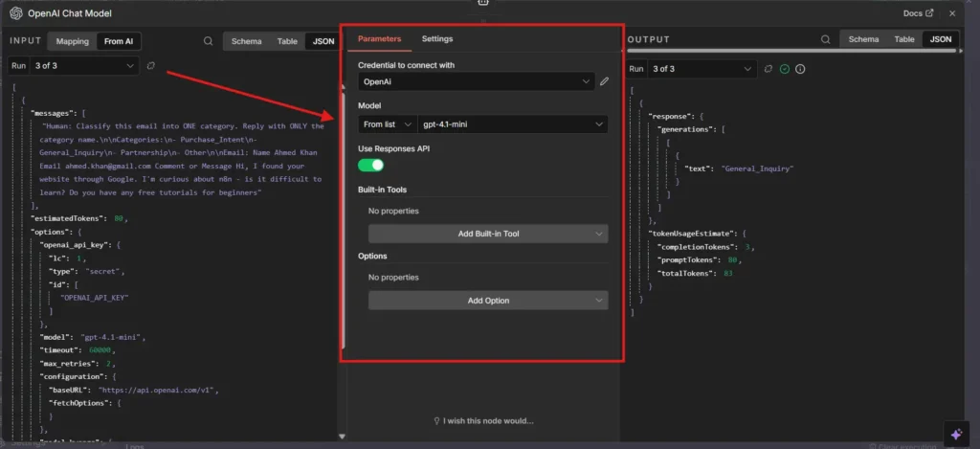Open the From list model mode dropdown

(388, 124)
